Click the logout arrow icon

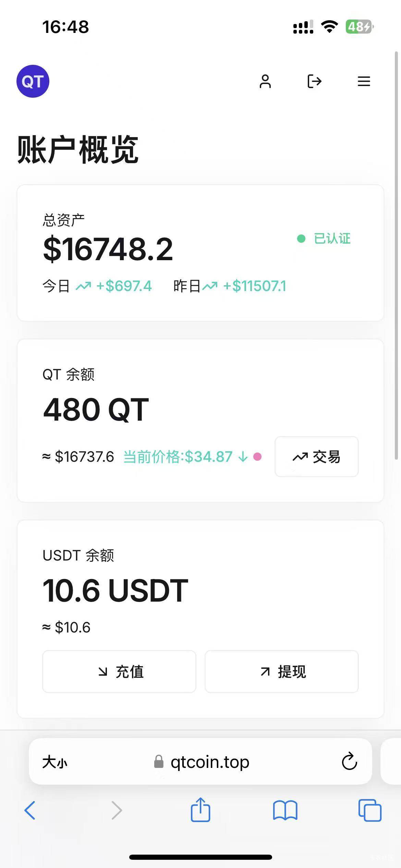click(314, 81)
